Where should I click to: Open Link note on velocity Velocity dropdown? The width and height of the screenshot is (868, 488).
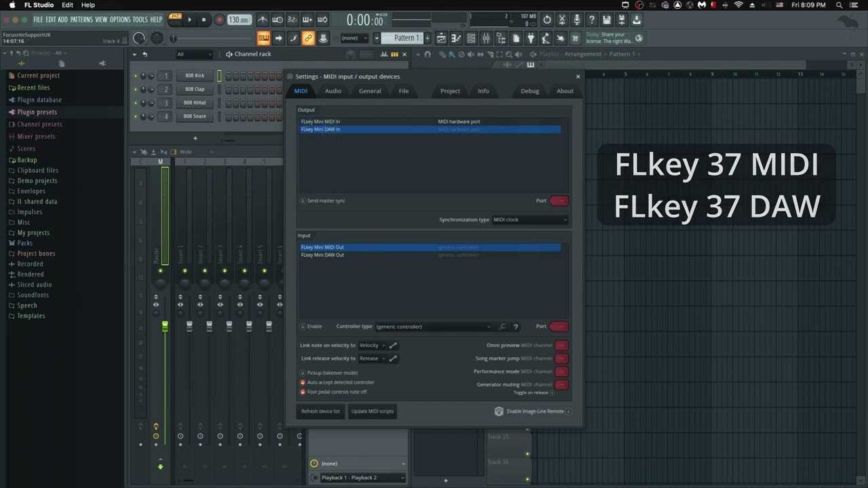click(372, 346)
